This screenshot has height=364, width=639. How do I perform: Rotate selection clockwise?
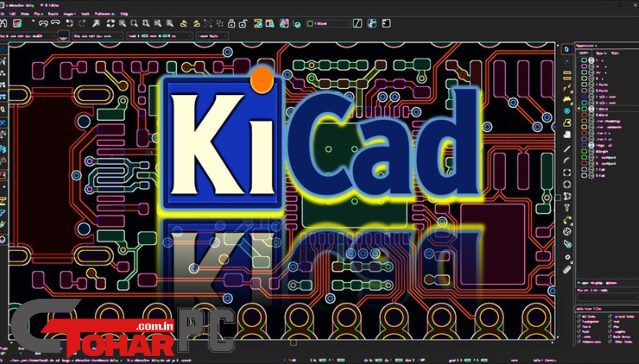click(x=196, y=23)
